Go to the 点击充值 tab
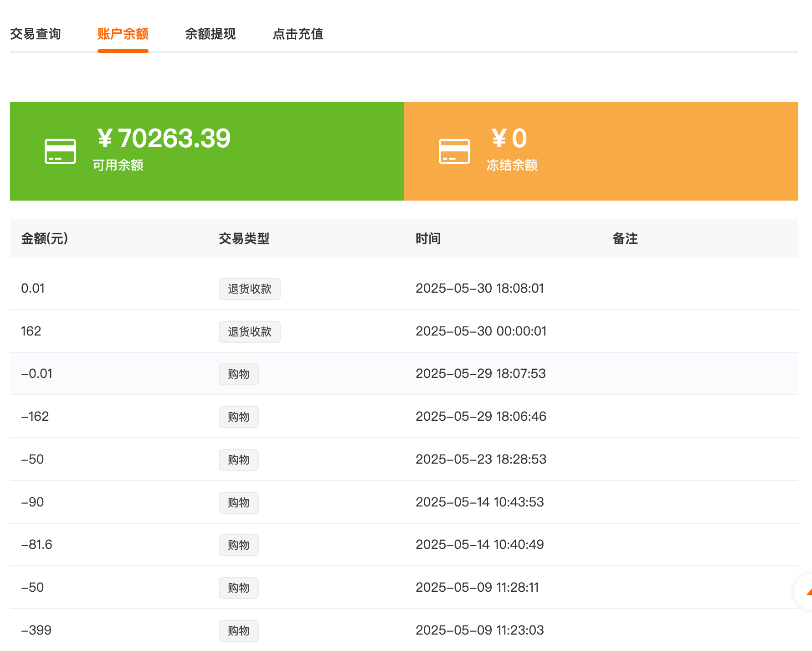Image resolution: width=812 pixels, height=651 pixels. (298, 34)
